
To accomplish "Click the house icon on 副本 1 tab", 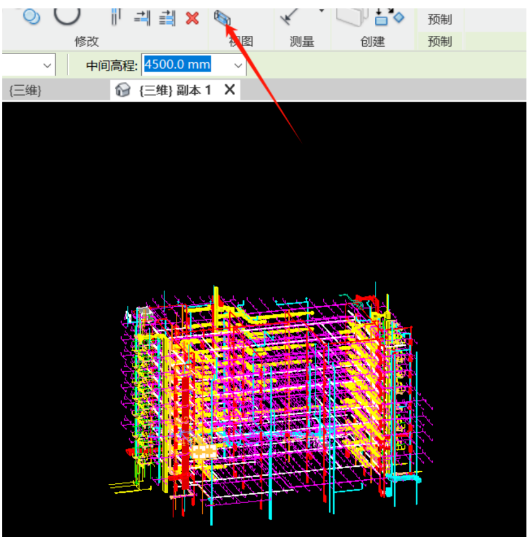I will coord(123,90).
